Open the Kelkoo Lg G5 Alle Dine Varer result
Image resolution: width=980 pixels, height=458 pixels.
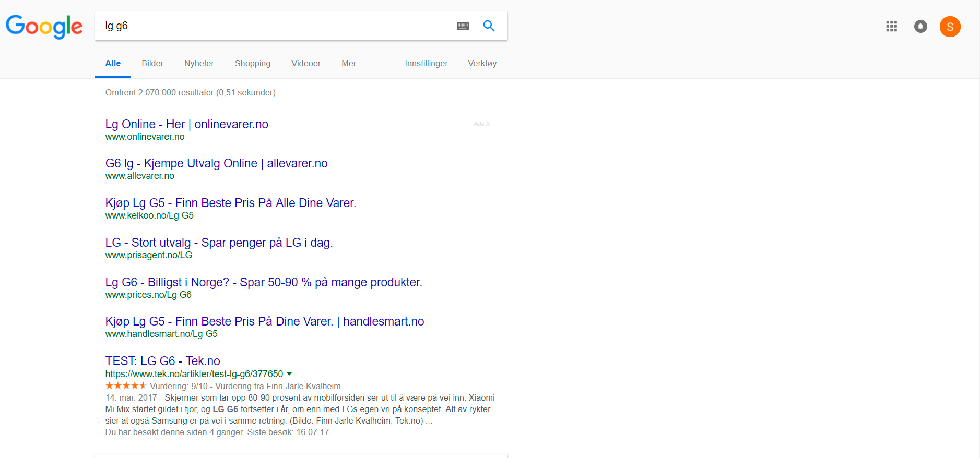click(231, 203)
